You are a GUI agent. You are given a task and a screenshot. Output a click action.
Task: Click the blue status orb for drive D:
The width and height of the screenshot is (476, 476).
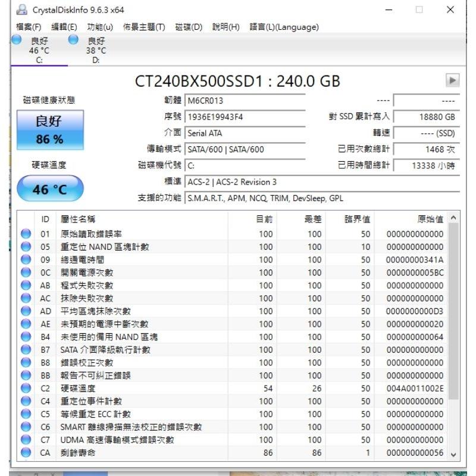[73, 39]
